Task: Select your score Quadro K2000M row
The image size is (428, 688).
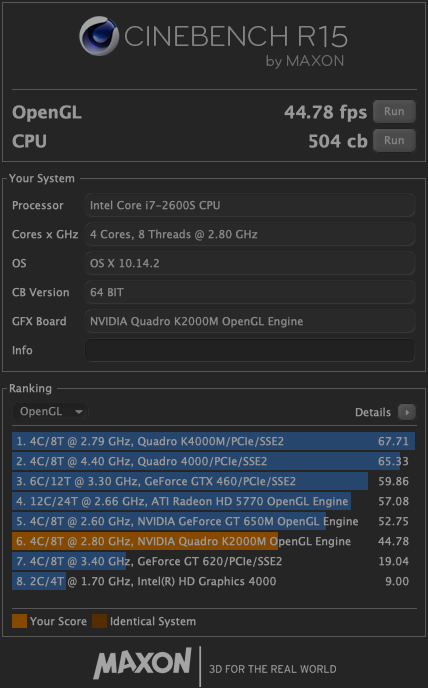Action: [213, 541]
